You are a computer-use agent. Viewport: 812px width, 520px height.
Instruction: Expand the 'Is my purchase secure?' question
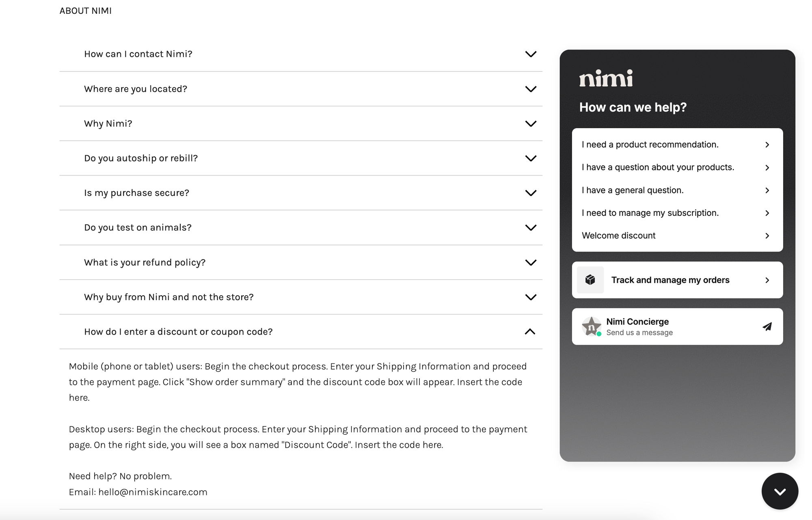[x=531, y=193]
